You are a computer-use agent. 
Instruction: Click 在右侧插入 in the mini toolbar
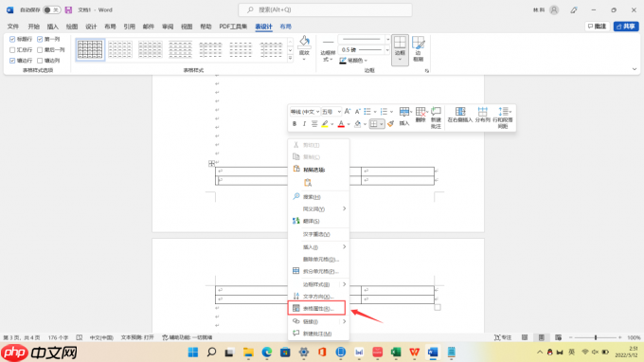(460, 115)
